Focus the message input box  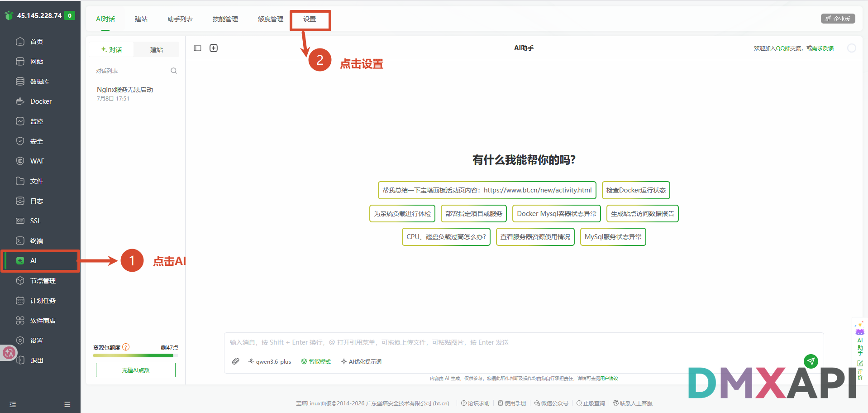(x=524, y=342)
